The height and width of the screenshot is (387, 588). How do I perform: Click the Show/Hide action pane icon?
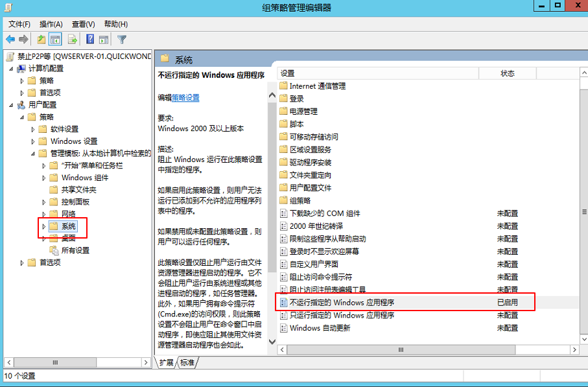[104, 40]
